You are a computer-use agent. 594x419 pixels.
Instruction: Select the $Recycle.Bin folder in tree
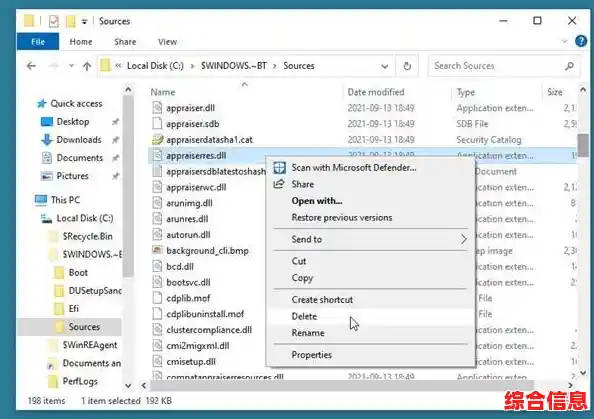tap(88, 236)
